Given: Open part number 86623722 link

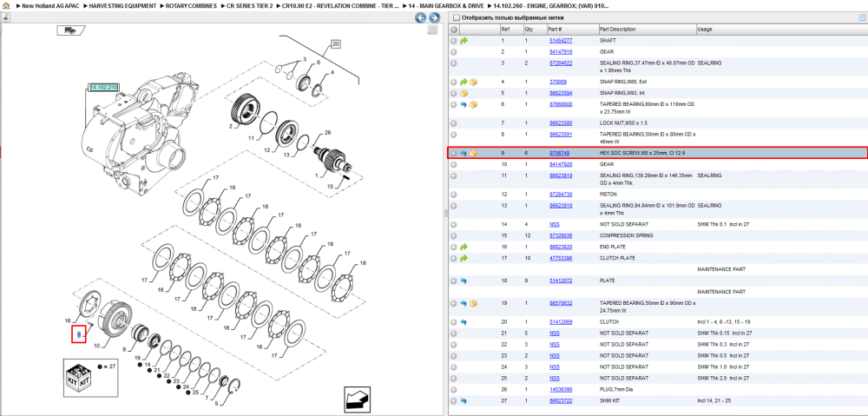Looking at the screenshot, I should [560, 400].
